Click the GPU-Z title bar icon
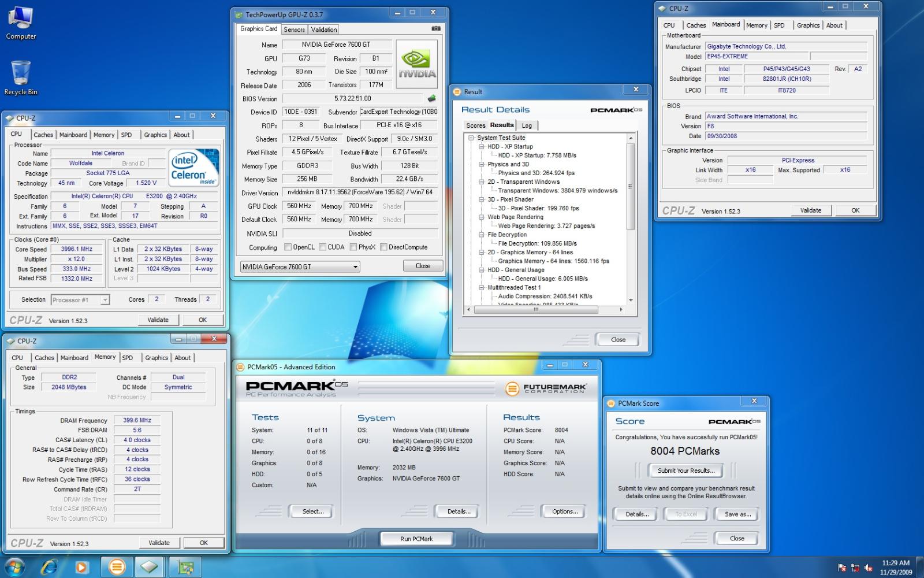924x578 pixels. 239,14
